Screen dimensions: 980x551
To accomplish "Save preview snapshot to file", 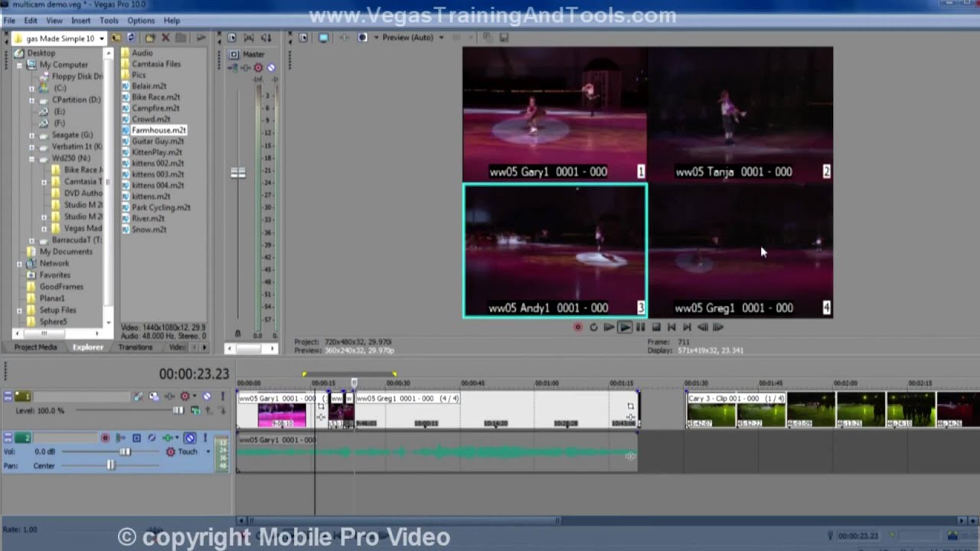I will (x=504, y=37).
